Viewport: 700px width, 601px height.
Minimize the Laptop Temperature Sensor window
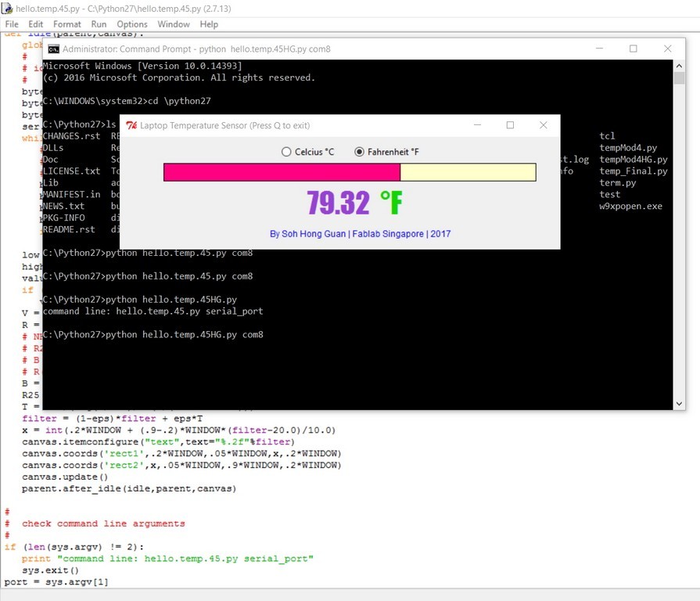pos(477,125)
